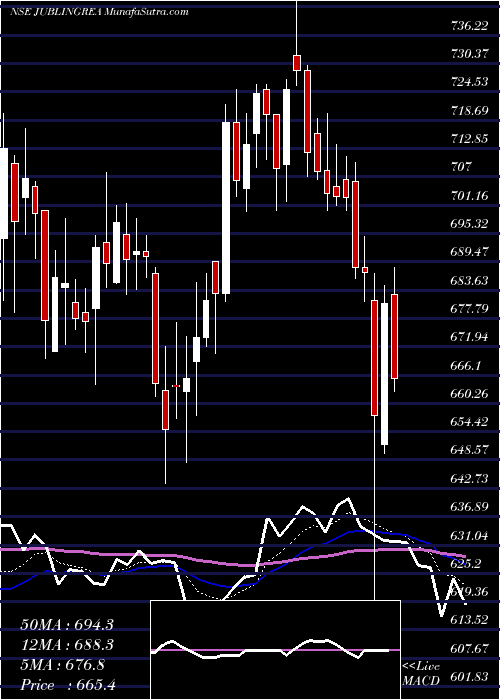Click the 677.79 price axis label
This screenshot has height=700, width=500.
pos(469,309)
